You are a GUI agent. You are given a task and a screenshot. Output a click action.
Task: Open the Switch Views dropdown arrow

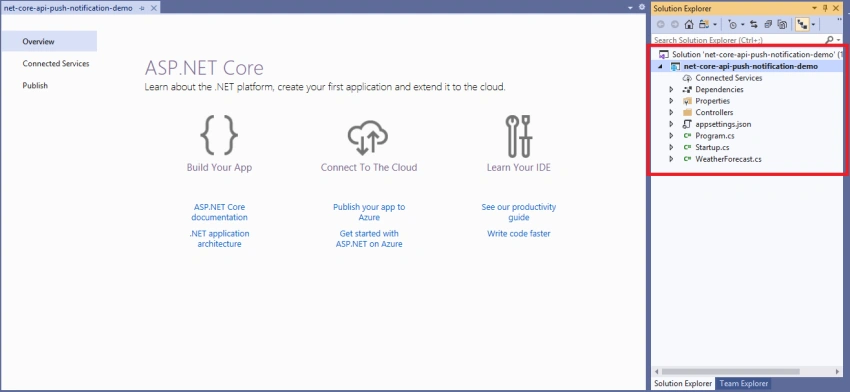pos(715,25)
